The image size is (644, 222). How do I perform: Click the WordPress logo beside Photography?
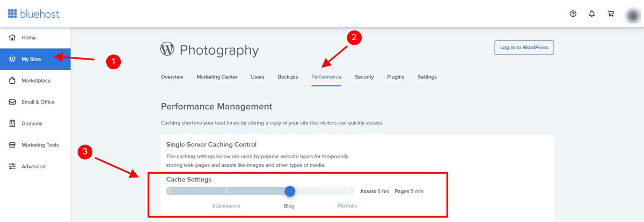tap(167, 49)
